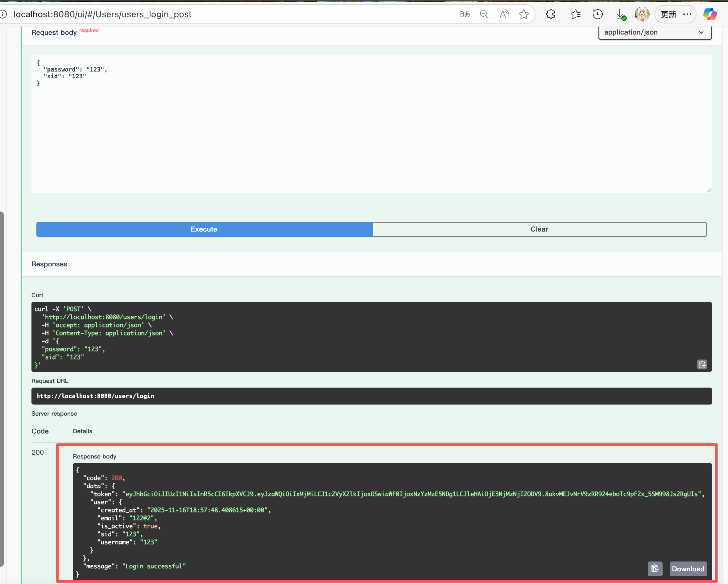The height and width of the screenshot is (584, 728).
Task: Bookmark page with the star icon
Action: (x=524, y=14)
